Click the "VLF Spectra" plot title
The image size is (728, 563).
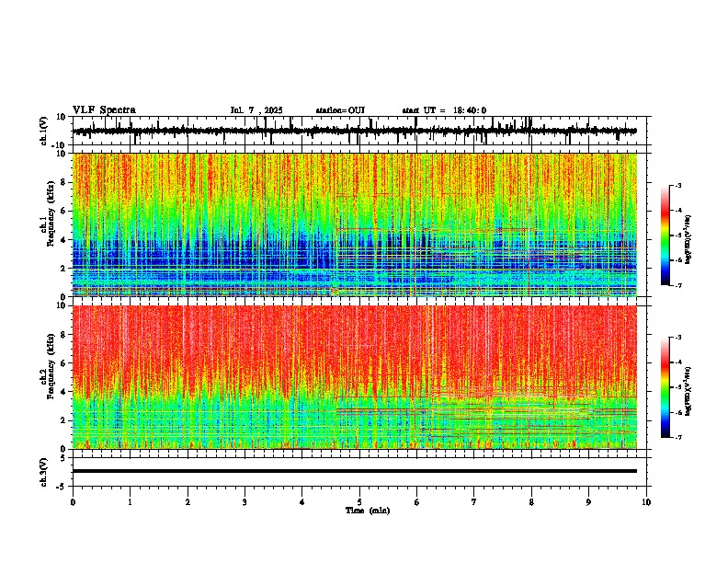coord(104,110)
